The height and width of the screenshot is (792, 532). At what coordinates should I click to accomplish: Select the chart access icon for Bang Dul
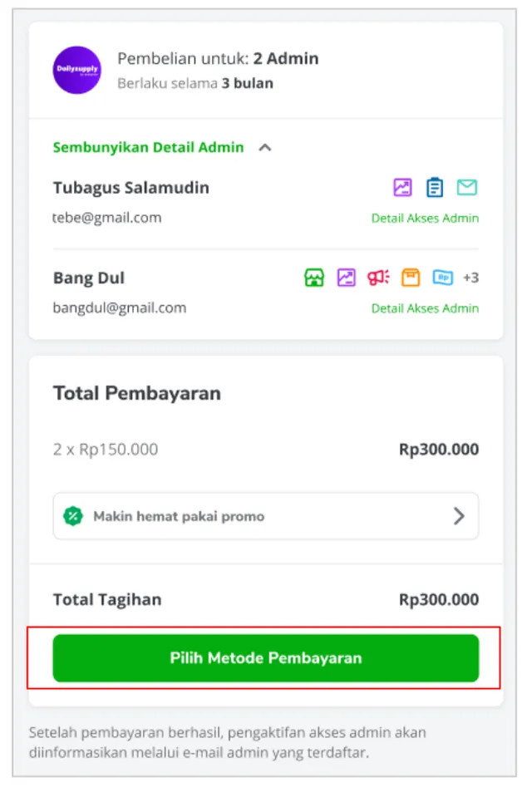click(x=346, y=278)
